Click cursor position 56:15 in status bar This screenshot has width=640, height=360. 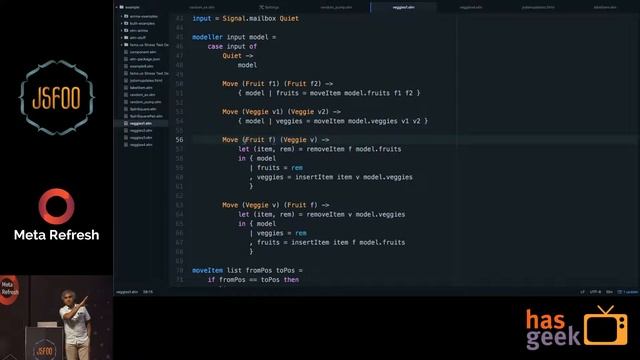[x=148, y=292]
